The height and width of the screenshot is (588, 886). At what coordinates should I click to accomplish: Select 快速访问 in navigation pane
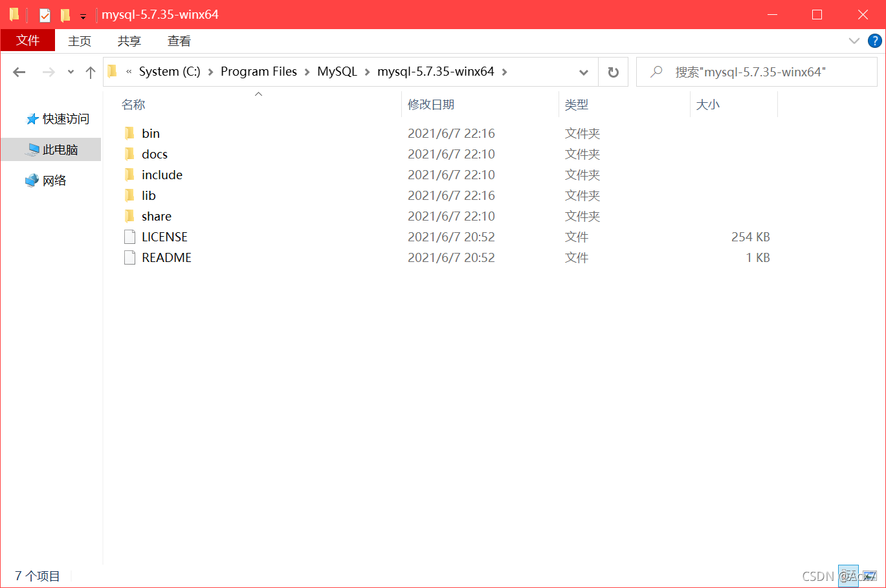pos(66,119)
